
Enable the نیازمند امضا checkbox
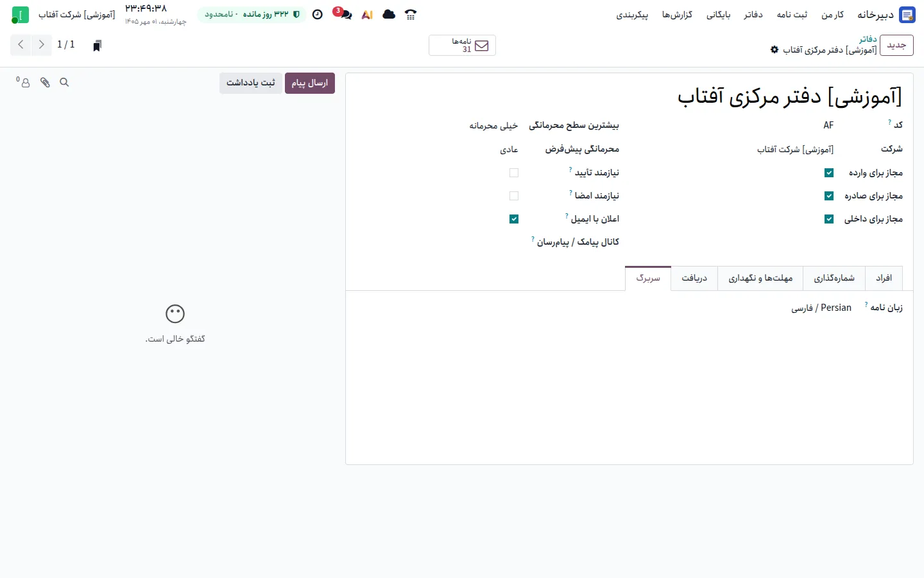click(x=514, y=196)
